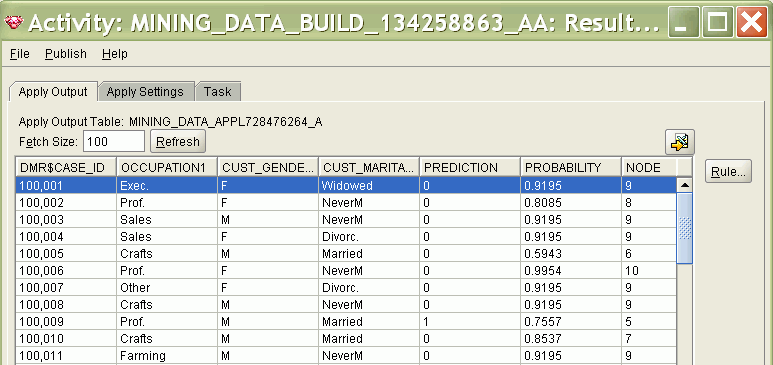Select case ID cell 100,006

click(66, 270)
